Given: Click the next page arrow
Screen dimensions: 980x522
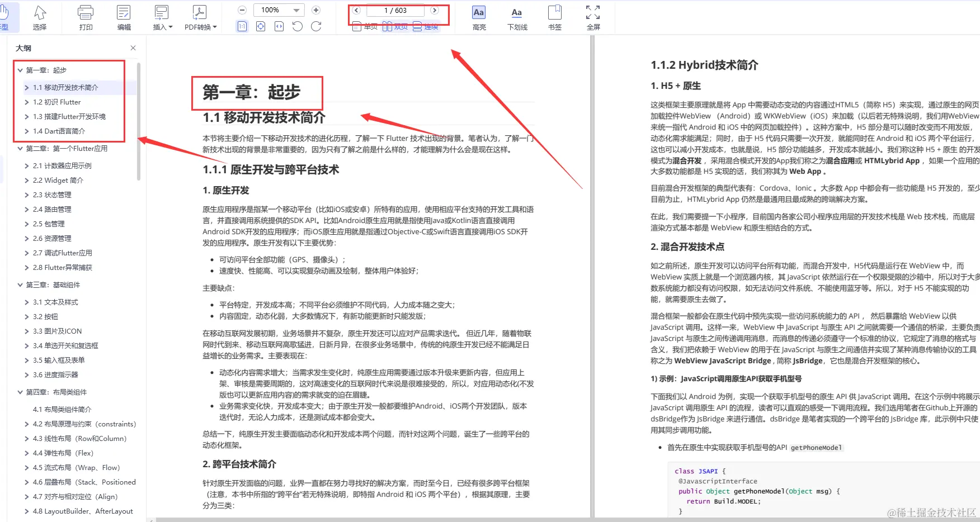Looking at the screenshot, I should coord(435,10).
